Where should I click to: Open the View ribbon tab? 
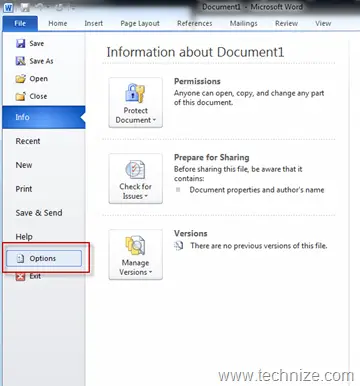pos(323,23)
